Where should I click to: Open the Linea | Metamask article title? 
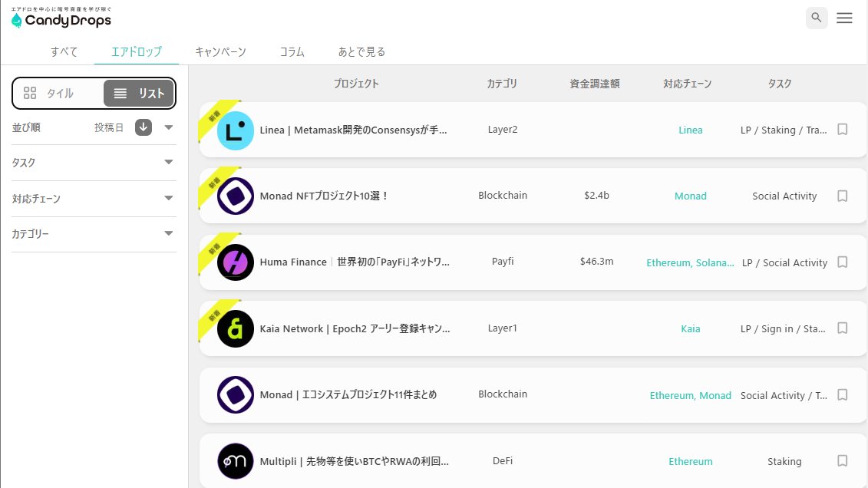pos(353,130)
